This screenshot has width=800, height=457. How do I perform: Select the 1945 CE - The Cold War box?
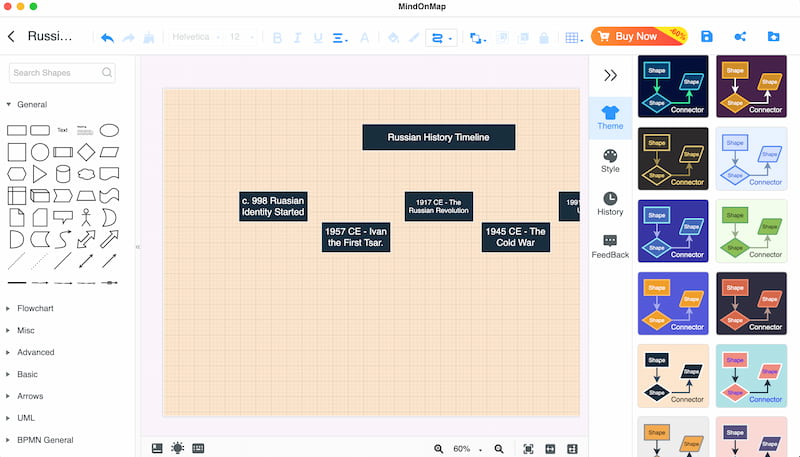tap(516, 237)
